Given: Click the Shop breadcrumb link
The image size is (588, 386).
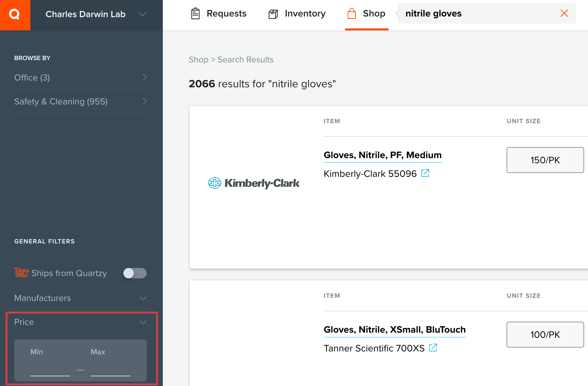Looking at the screenshot, I should [x=198, y=60].
